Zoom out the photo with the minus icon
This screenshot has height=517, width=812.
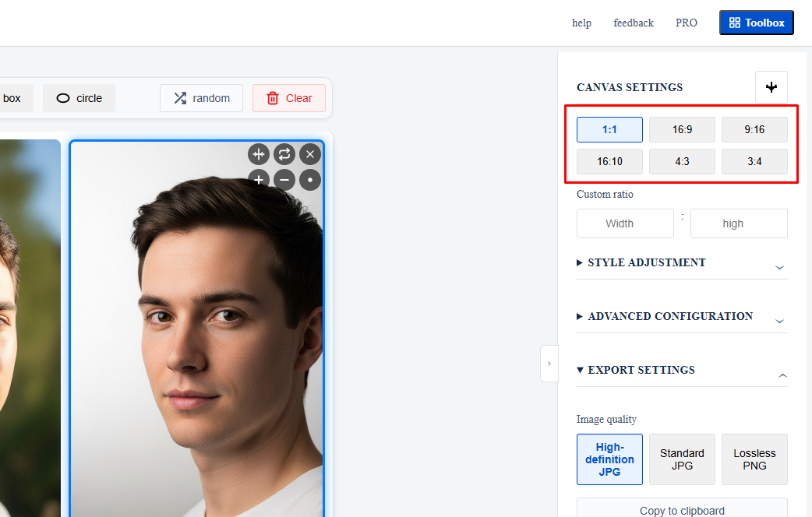pos(284,180)
